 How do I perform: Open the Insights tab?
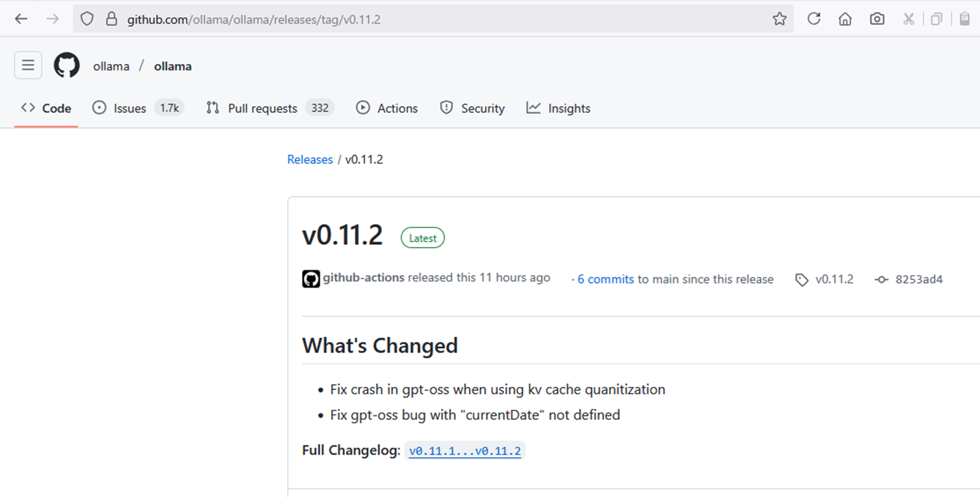click(x=558, y=108)
